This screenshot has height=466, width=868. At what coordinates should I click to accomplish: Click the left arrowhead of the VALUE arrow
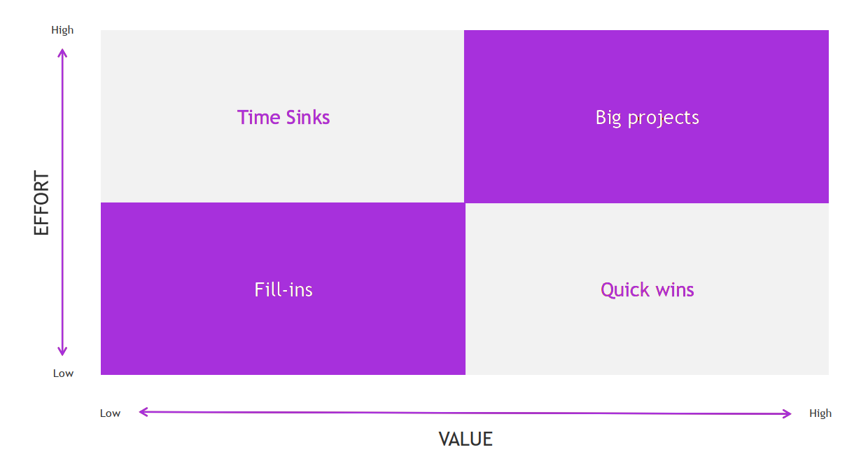point(142,412)
